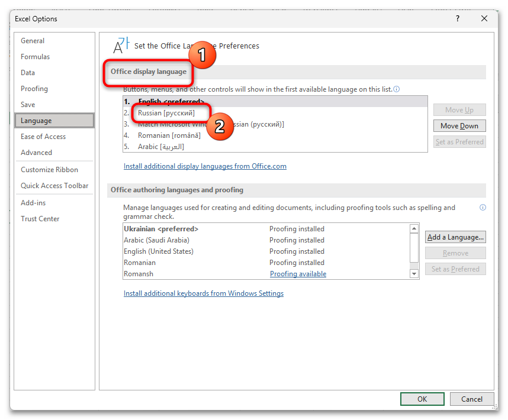Click the Remove language button
The width and height of the screenshot is (508, 420).
tap(455, 253)
